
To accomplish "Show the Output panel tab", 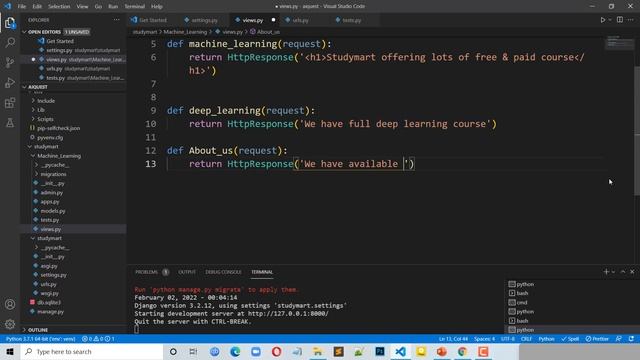I will pos(187,272).
